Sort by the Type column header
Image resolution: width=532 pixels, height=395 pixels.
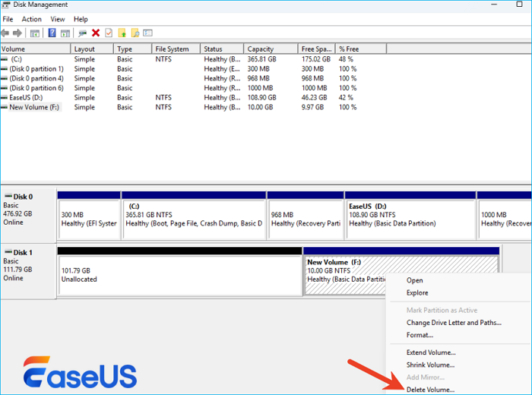(x=133, y=49)
